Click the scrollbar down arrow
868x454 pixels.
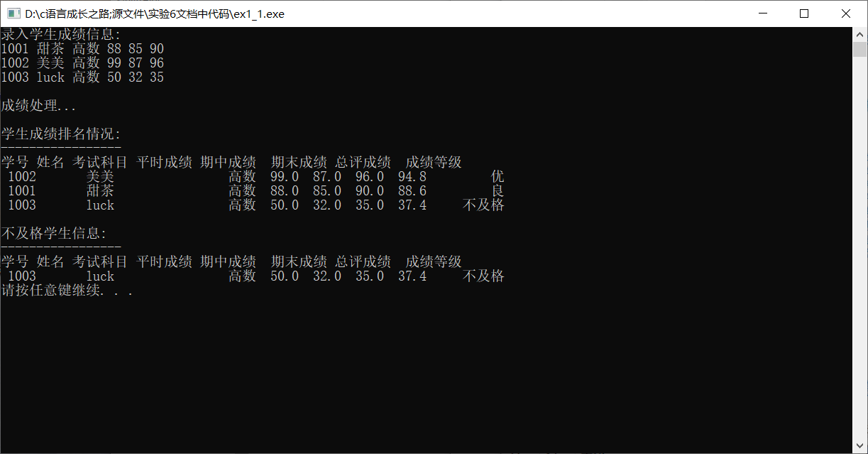[x=860, y=446]
